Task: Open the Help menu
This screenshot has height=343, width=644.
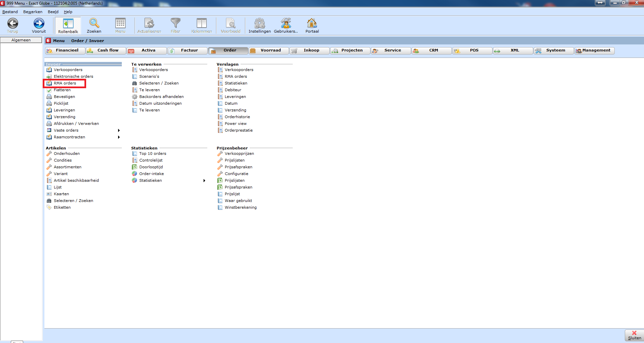Action: pos(68,12)
